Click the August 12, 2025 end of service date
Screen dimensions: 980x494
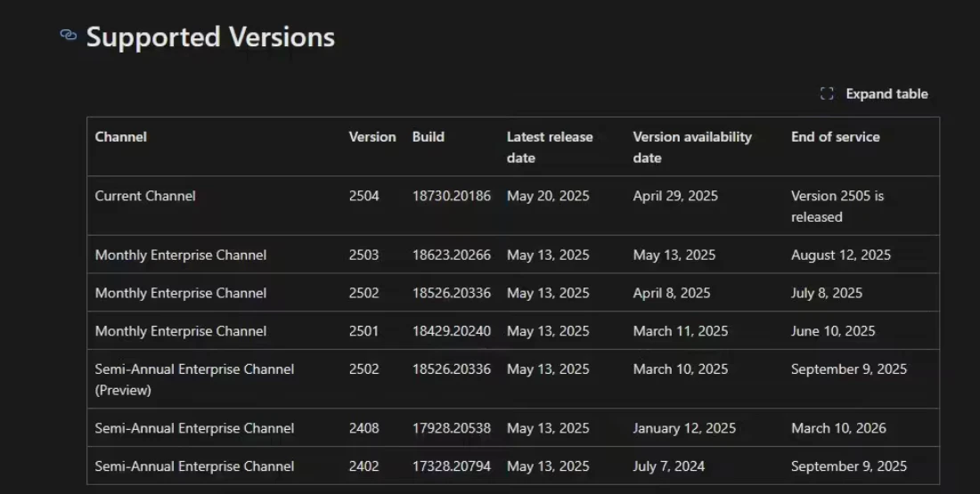pos(840,255)
